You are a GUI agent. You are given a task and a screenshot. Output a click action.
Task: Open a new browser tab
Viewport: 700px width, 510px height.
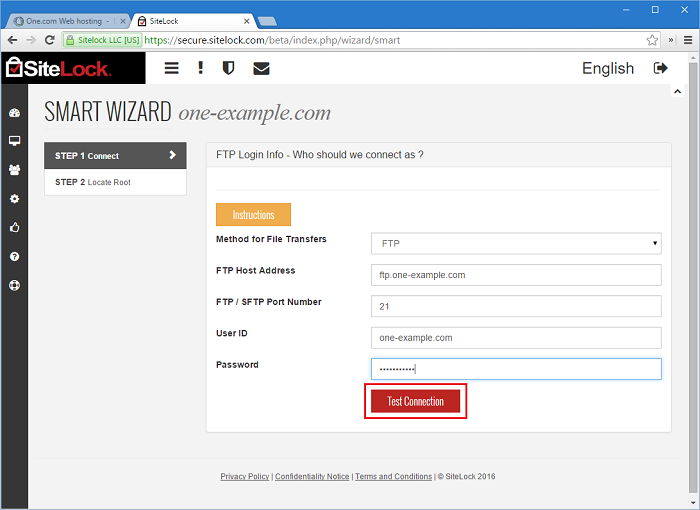pos(267,21)
